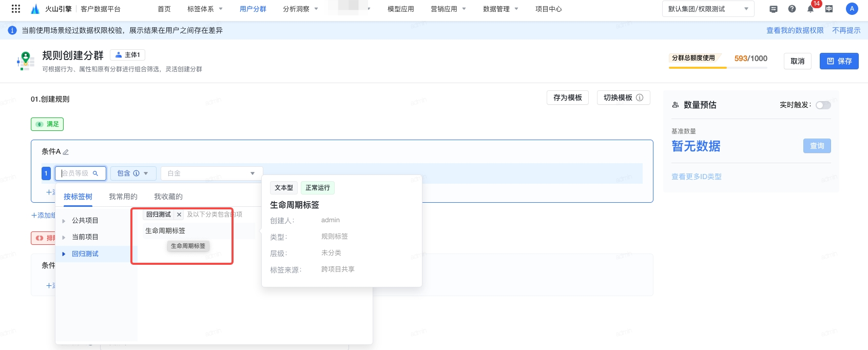This screenshot has width=868, height=350.
Task: Remove the 回归测试 filter tag
Action: [x=179, y=215]
